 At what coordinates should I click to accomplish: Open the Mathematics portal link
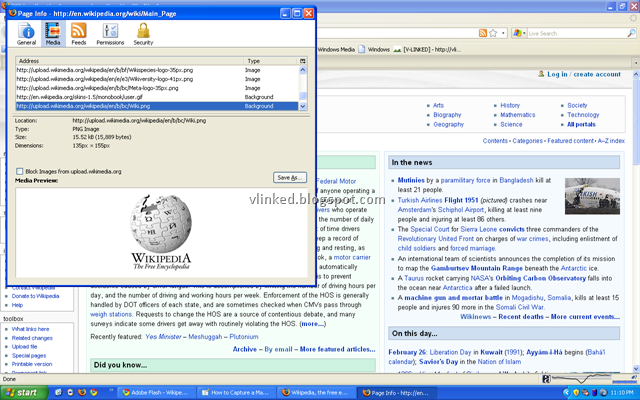coord(518,115)
